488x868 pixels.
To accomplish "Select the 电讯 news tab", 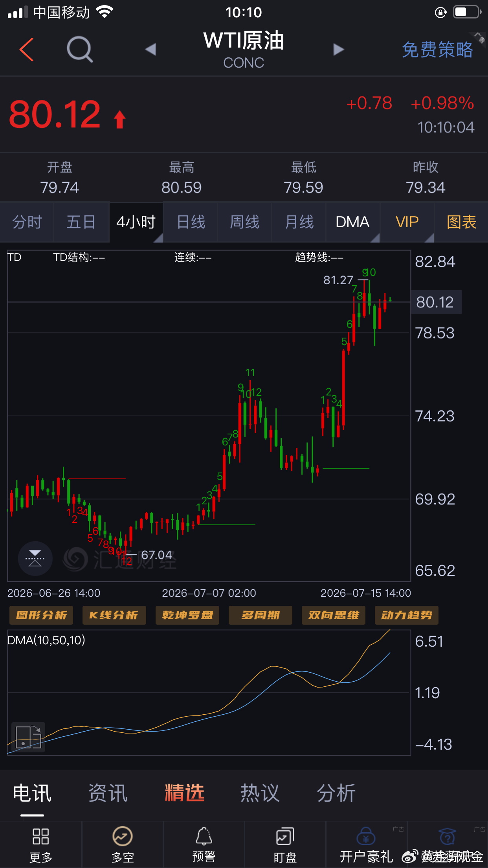I will coord(32,793).
